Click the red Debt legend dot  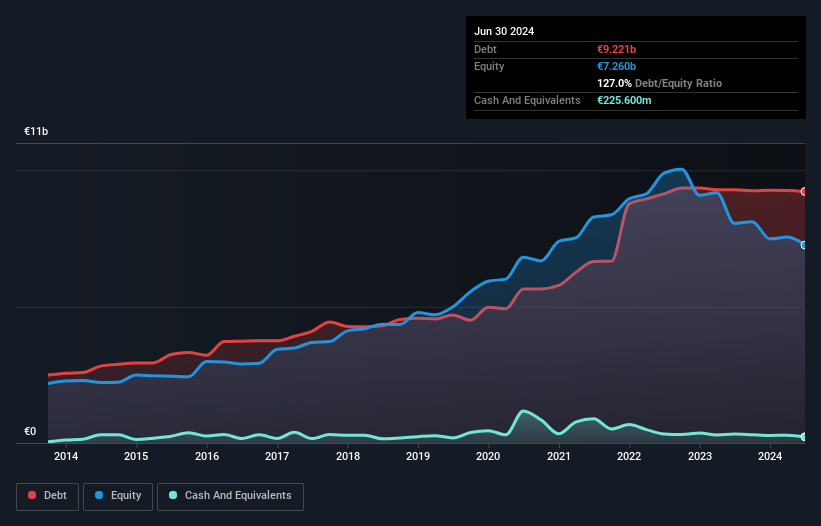(x=32, y=495)
